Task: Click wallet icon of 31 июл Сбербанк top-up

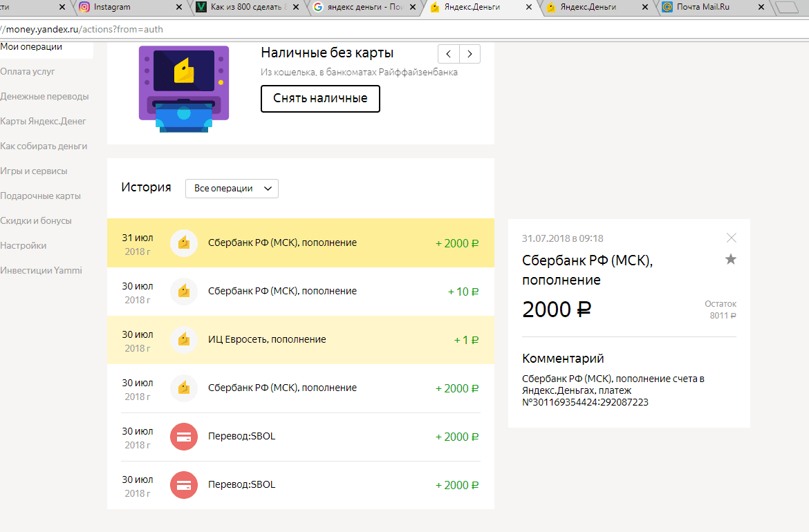Action: point(183,243)
